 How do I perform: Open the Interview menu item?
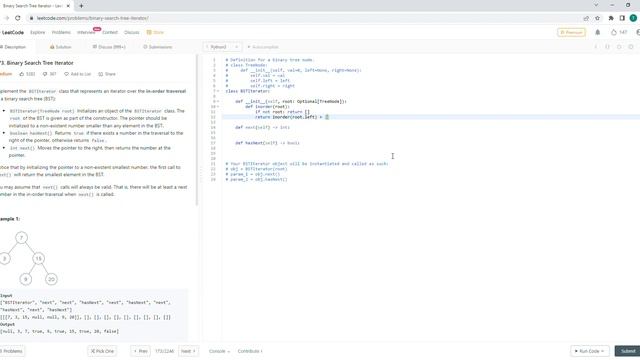click(x=86, y=32)
